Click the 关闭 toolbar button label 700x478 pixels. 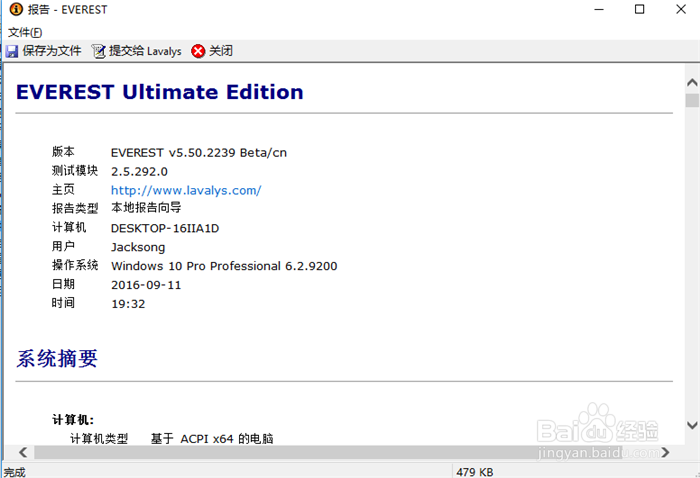pos(221,51)
